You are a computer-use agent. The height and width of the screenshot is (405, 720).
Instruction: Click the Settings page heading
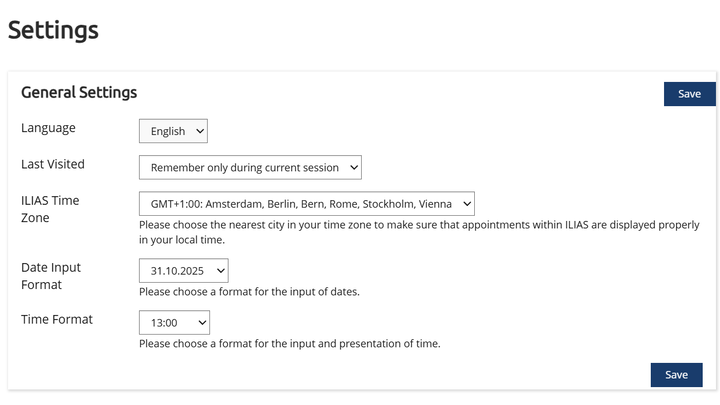[x=53, y=30]
